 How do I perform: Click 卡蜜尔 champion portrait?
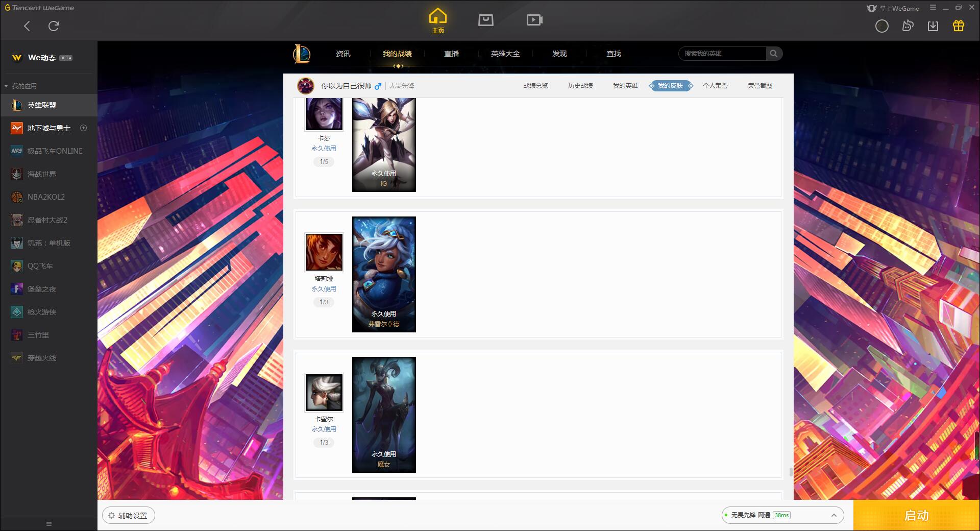point(324,393)
